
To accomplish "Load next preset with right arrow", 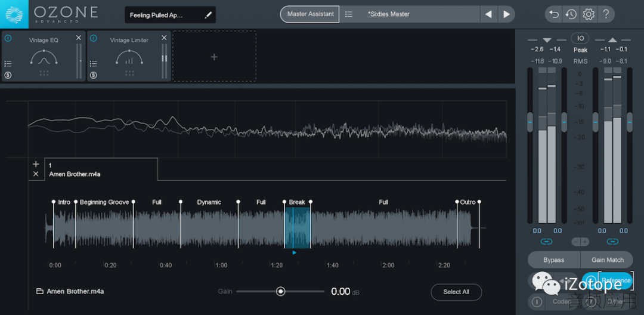I will click(506, 14).
